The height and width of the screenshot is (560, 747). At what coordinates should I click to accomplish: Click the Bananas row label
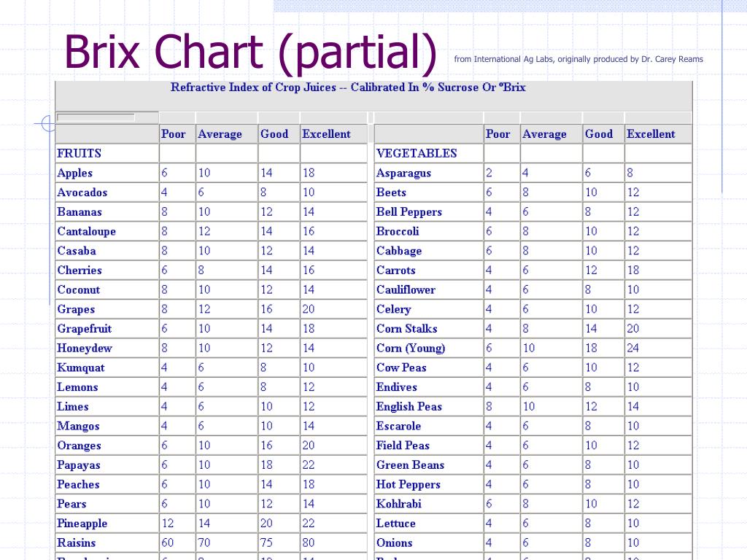(x=80, y=212)
